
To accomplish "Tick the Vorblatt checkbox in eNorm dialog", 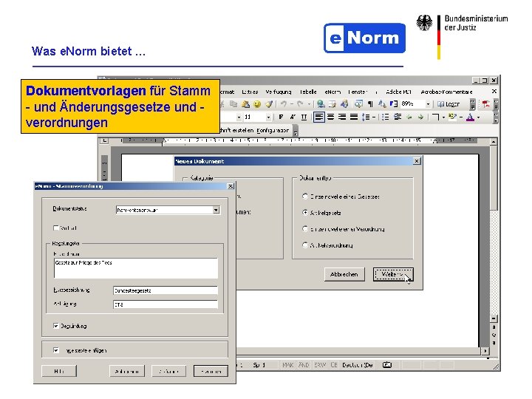I will pyautogui.click(x=56, y=228).
